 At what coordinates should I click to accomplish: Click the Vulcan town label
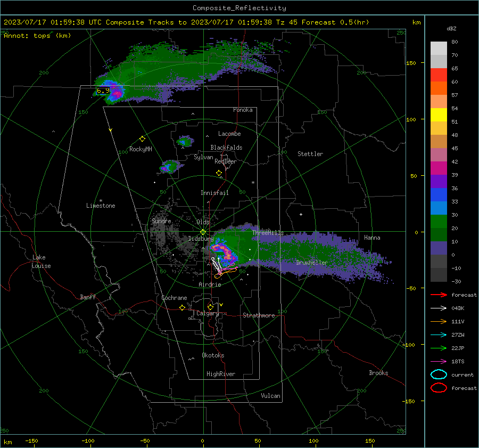pyautogui.click(x=270, y=396)
